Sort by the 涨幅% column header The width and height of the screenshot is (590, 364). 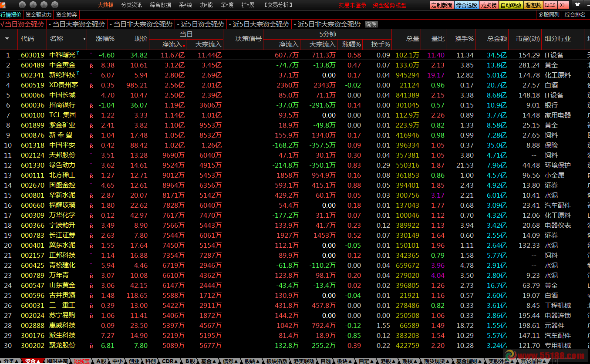tap(105, 39)
